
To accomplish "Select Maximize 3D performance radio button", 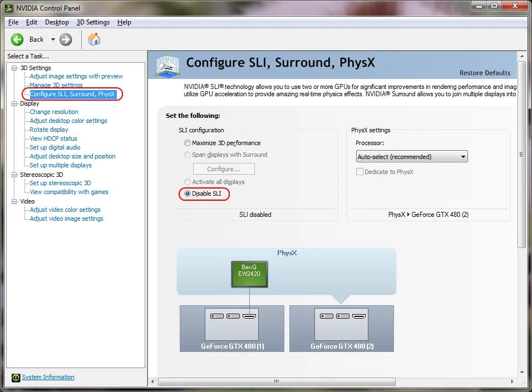I will point(188,143).
